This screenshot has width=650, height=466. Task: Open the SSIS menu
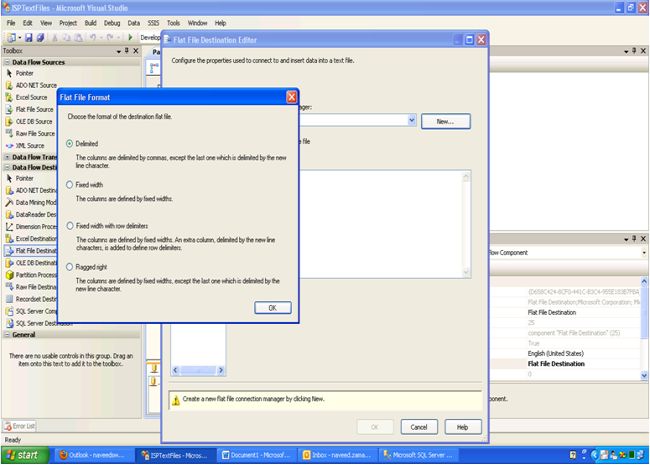pos(153,23)
